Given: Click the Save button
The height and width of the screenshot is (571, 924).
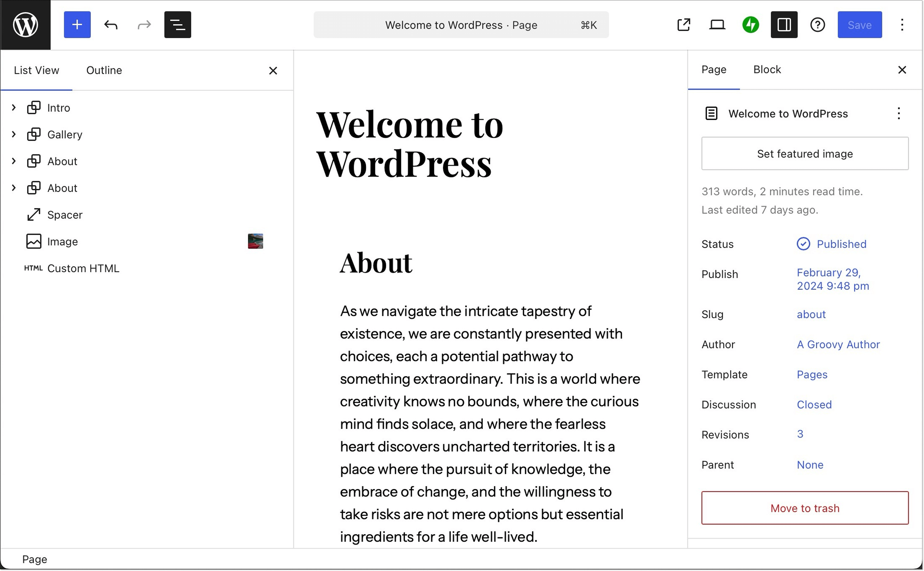Looking at the screenshot, I should click(859, 24).
